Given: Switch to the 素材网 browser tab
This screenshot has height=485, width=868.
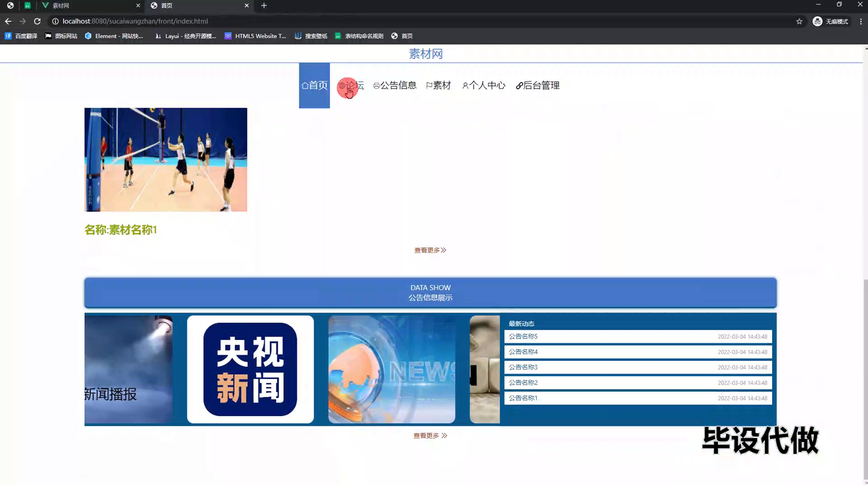Looking at the screenshot, I should [x=90, y=5].
